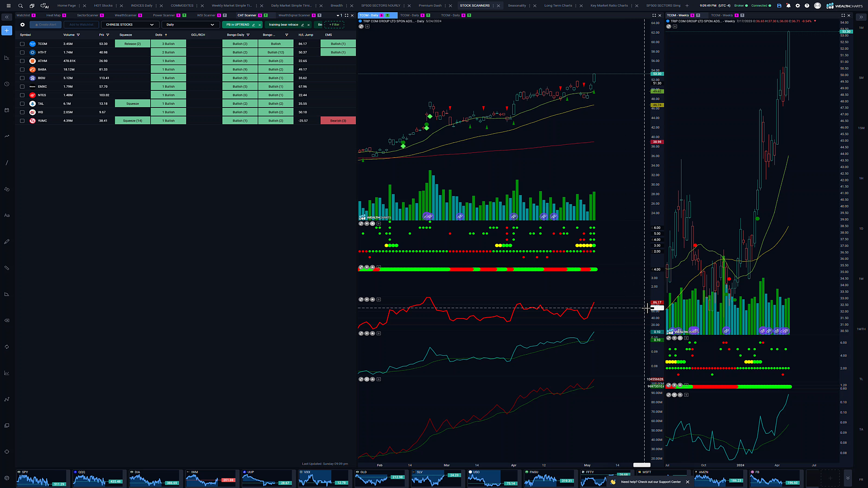Open the Daily timeframe dropdown
This screenshot has width=868, height=488.
pos(190,25)
